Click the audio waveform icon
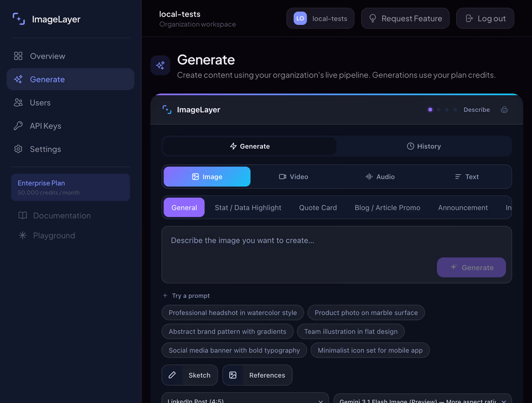 click(369, 177)
